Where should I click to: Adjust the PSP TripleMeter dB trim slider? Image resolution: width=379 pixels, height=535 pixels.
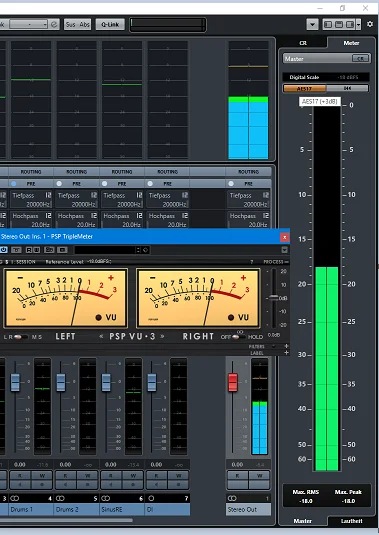click(274, 298)
